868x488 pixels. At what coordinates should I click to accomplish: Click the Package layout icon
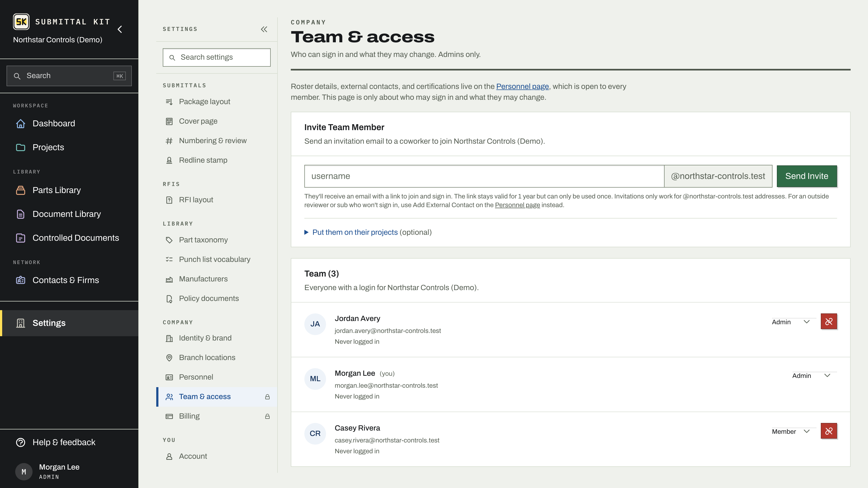[169, 102]
